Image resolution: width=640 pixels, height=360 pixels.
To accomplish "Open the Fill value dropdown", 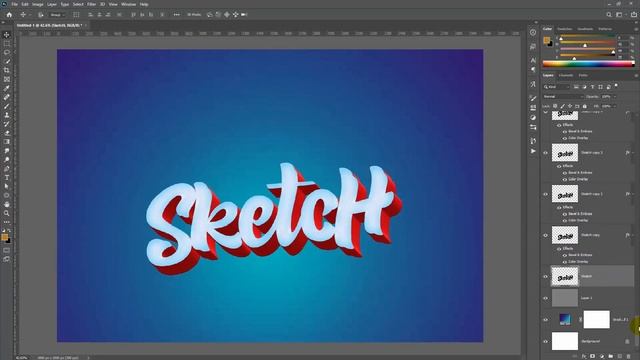I will (615, 106).
